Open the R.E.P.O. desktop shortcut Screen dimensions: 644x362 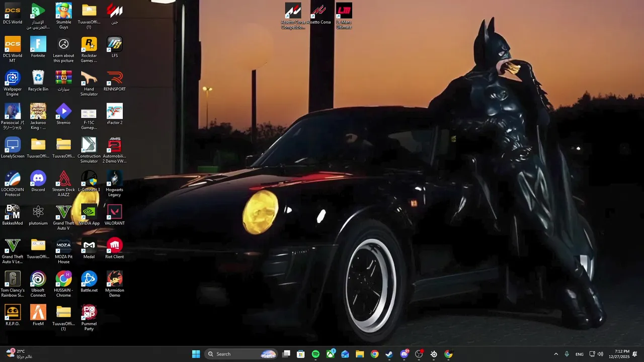[x=13, y=315]
